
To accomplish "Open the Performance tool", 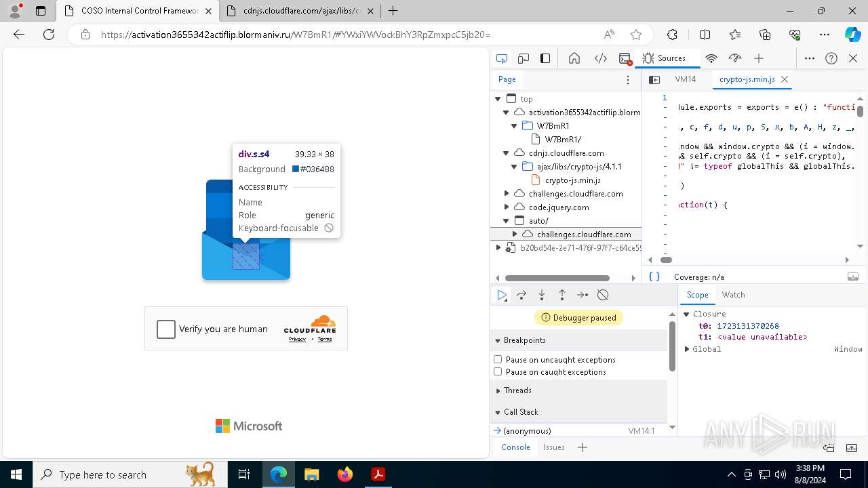I will [x=734, y=58].
